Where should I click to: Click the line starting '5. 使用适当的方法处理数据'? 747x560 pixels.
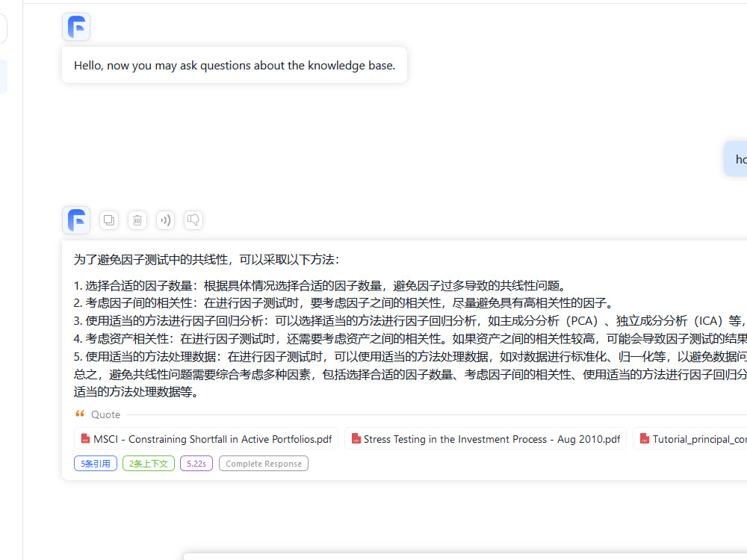409,357
